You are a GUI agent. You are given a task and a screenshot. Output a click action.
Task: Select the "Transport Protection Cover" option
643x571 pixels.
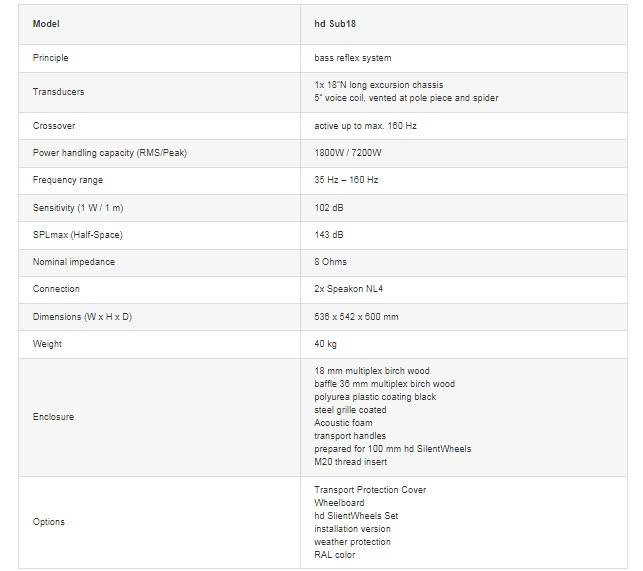[370, 490]
